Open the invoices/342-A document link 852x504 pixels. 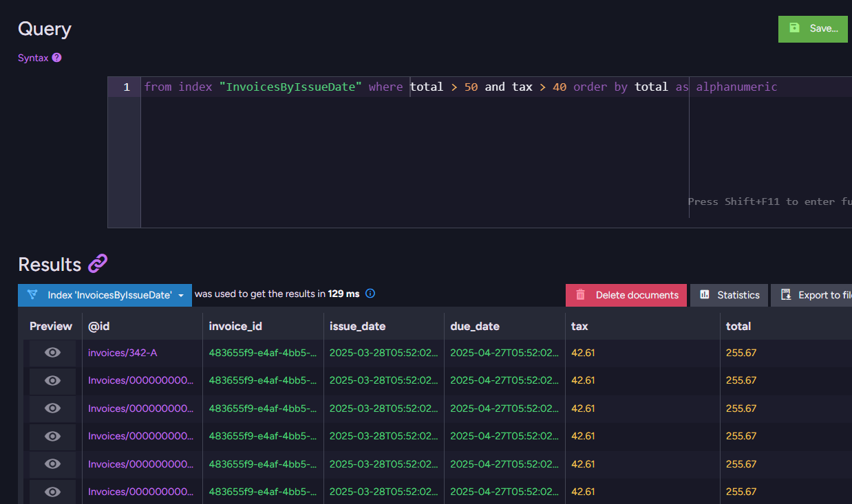point(123,353)
